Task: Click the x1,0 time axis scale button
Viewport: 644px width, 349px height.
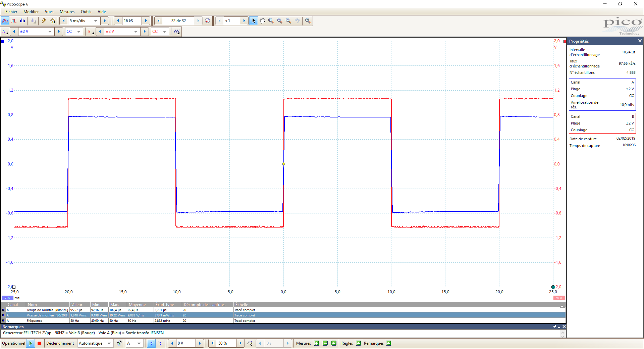Action: click(x=7, y=298)
